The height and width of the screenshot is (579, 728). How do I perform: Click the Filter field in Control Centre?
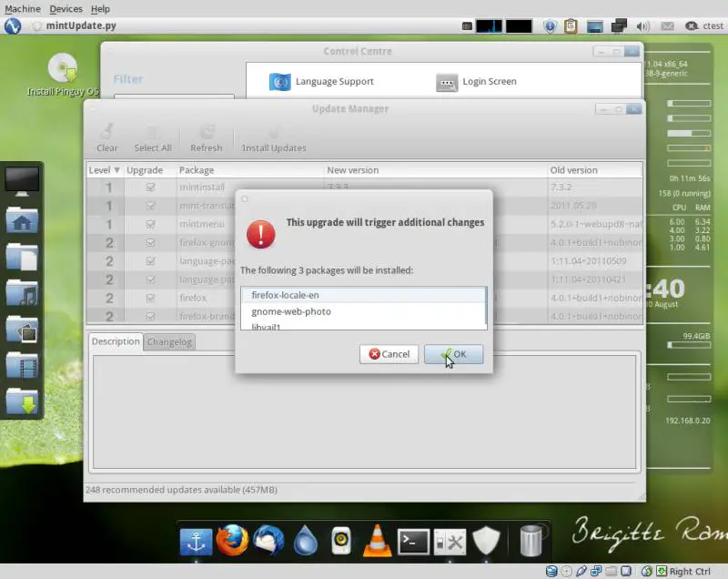pos(174,96)
